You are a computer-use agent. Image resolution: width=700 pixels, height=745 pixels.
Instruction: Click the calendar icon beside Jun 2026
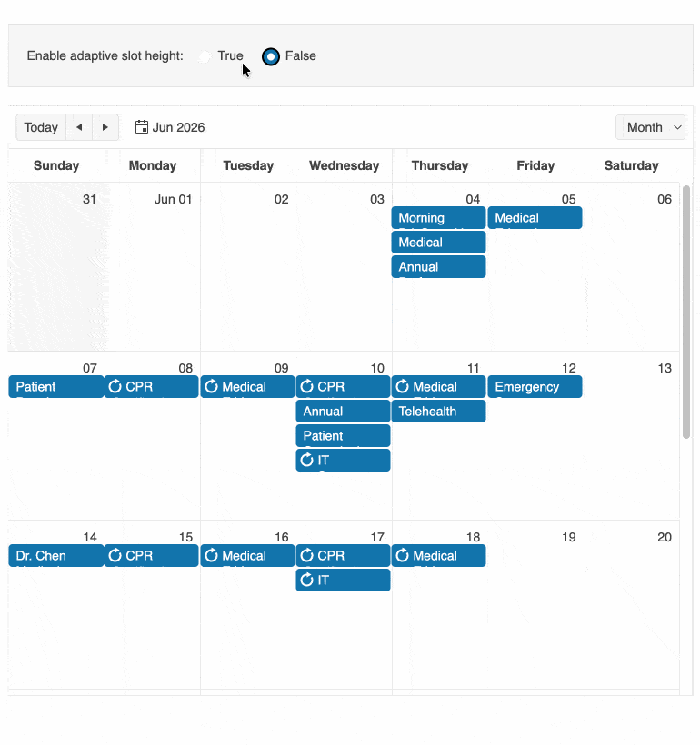coord(141,126)
